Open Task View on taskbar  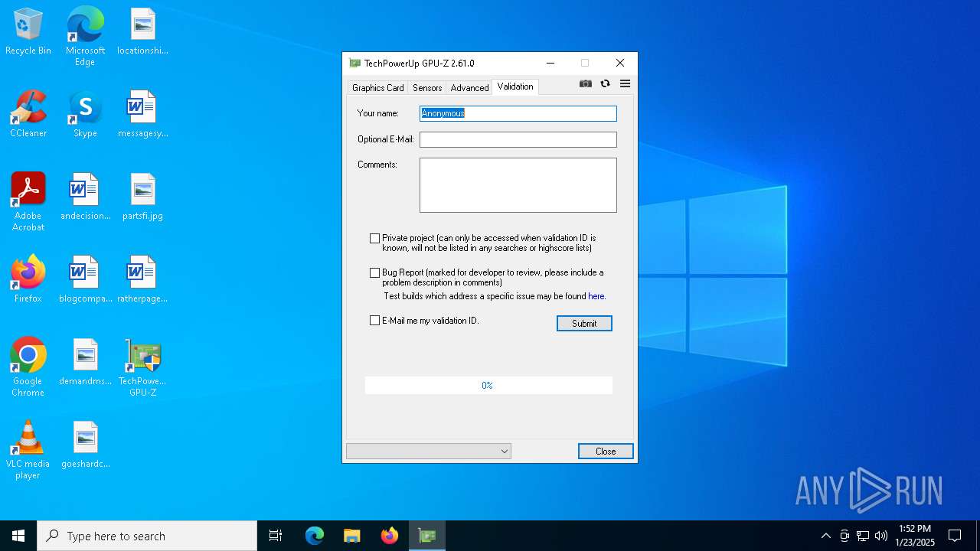pyautogui.click(x=276, y=536)
